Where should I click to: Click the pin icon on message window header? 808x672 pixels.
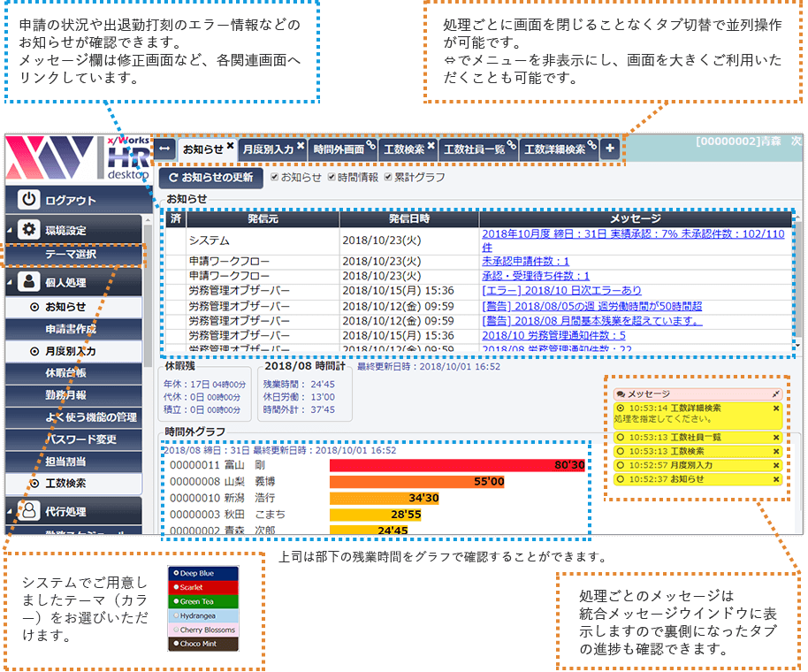point(776,393)
